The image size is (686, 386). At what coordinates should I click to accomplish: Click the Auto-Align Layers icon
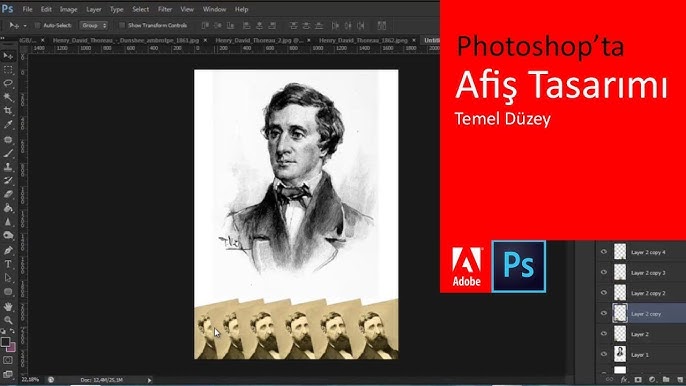pos(382,26)
